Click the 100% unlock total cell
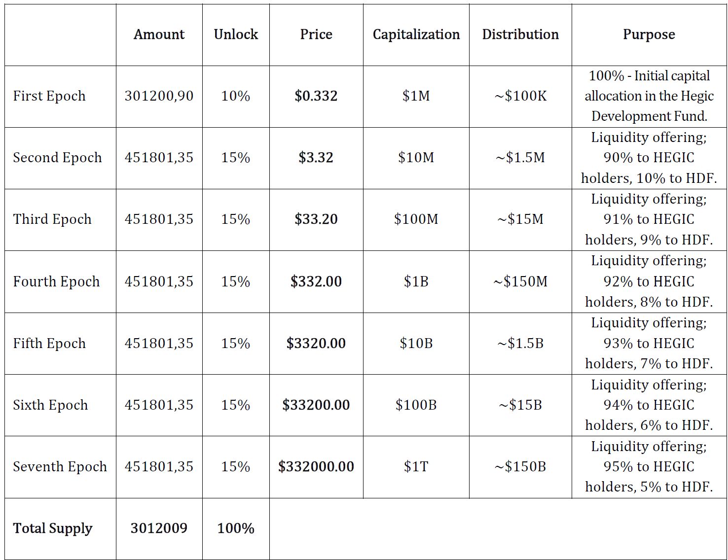The image size is (728, 560). coord(236,528)
